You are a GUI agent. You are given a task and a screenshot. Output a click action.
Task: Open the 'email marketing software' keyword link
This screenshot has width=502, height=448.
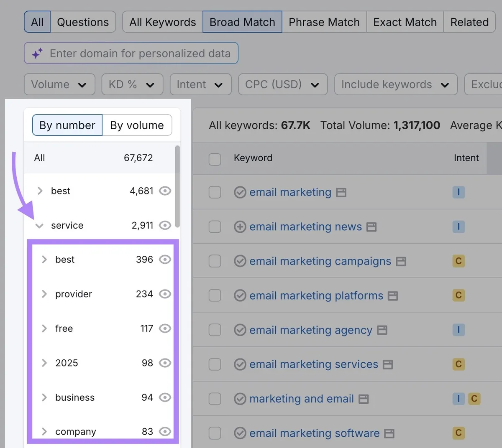pyautogui.click(x=315, y=433)
